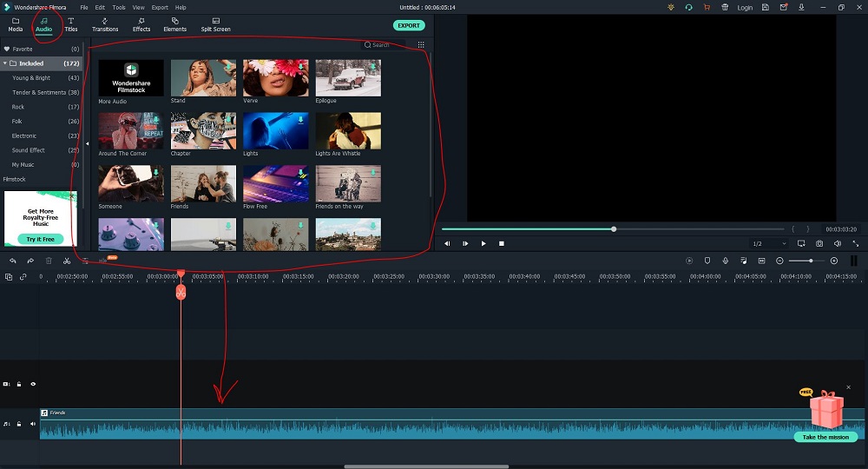Adjust the timeline zoom slider
This screenshot has height=469, width=868.
tap(811, 261)
